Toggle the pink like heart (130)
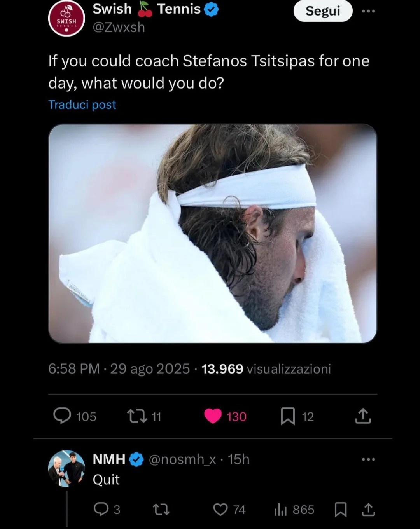This screenshot has height=529, width=420. [x=213, y=416]
